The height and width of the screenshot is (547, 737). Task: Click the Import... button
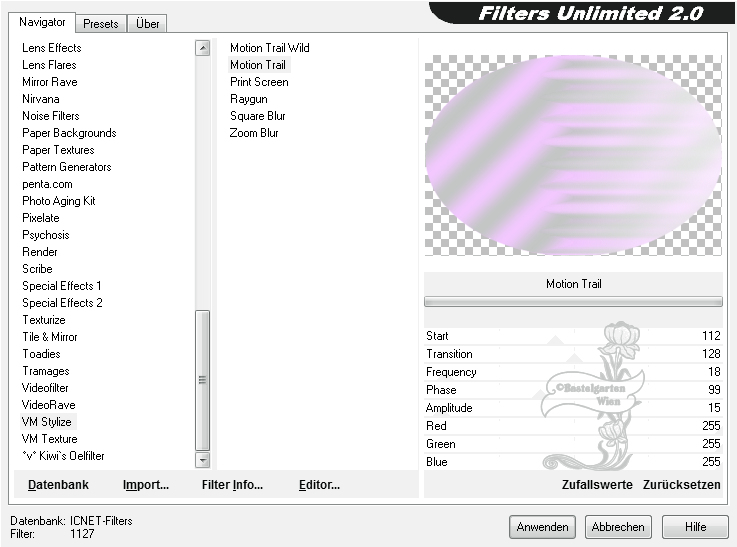146,484
